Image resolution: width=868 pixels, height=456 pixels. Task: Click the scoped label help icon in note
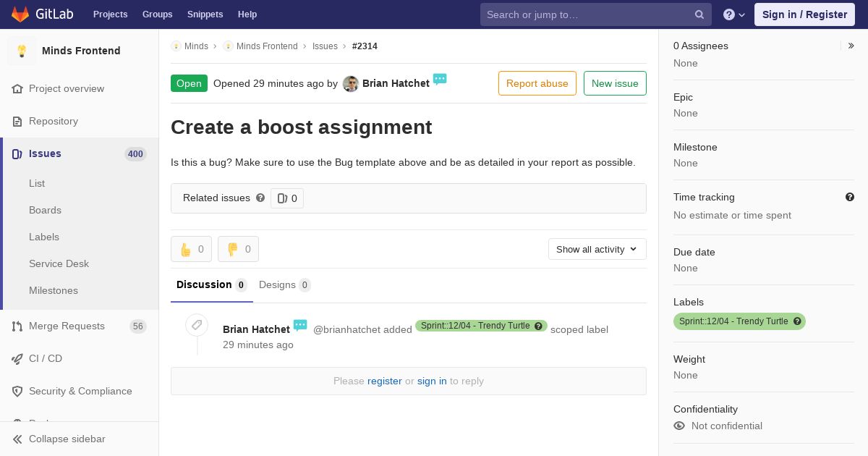(538, 326)
